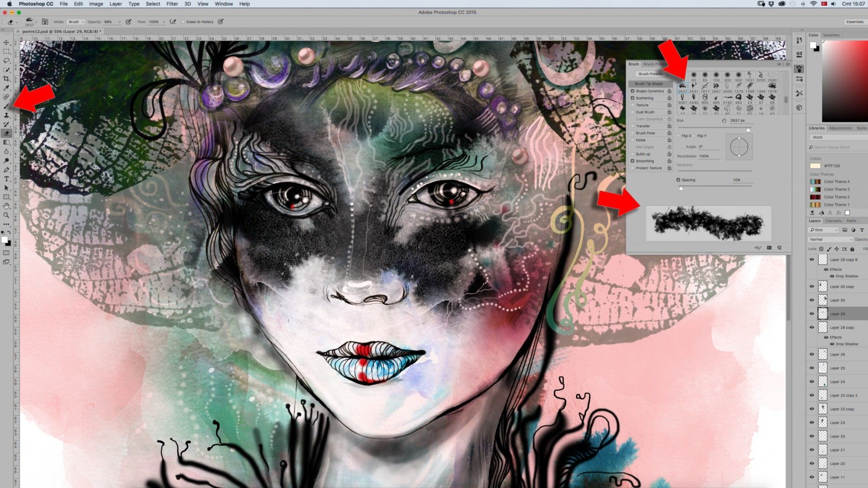Viewport: 868px width, 488px height.
Task: Click the brush Size slider
Action: click(x=714, y=130)
